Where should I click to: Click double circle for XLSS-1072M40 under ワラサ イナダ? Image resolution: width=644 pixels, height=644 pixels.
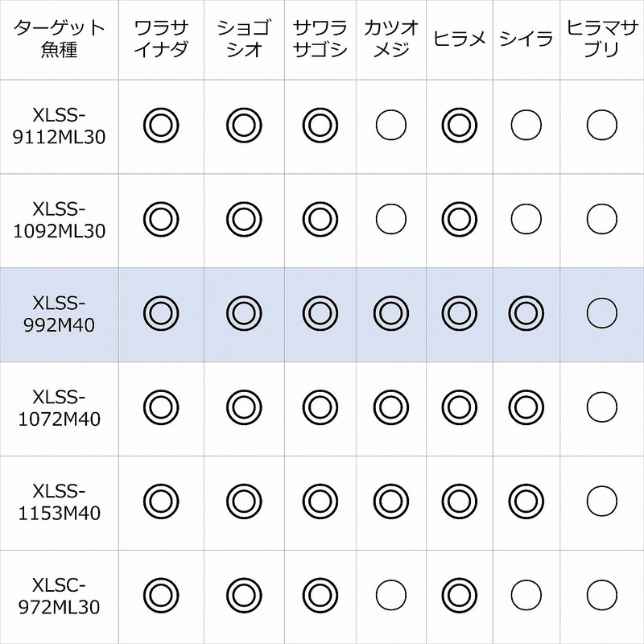[160, 407]
